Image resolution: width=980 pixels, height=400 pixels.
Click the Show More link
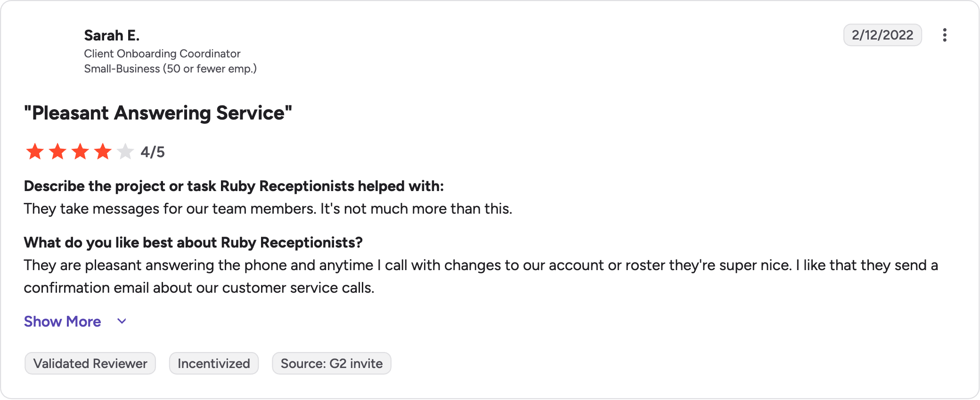pyautogui.click(x=62, y=321)
